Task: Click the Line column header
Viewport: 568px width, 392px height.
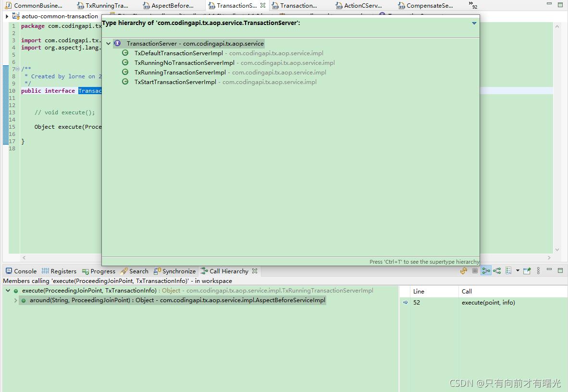Action: [434, 291]
